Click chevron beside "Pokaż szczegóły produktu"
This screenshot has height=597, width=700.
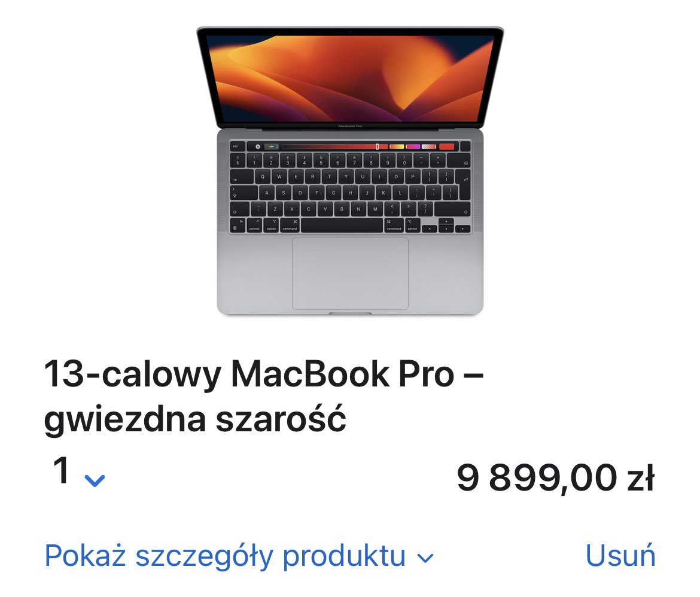pos(425,558)
